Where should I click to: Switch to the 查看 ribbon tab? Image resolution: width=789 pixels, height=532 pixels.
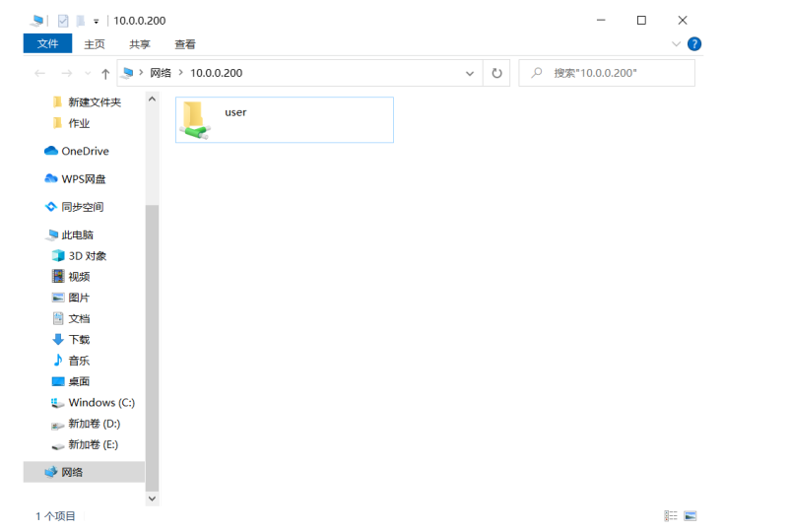tap(184, 44)
